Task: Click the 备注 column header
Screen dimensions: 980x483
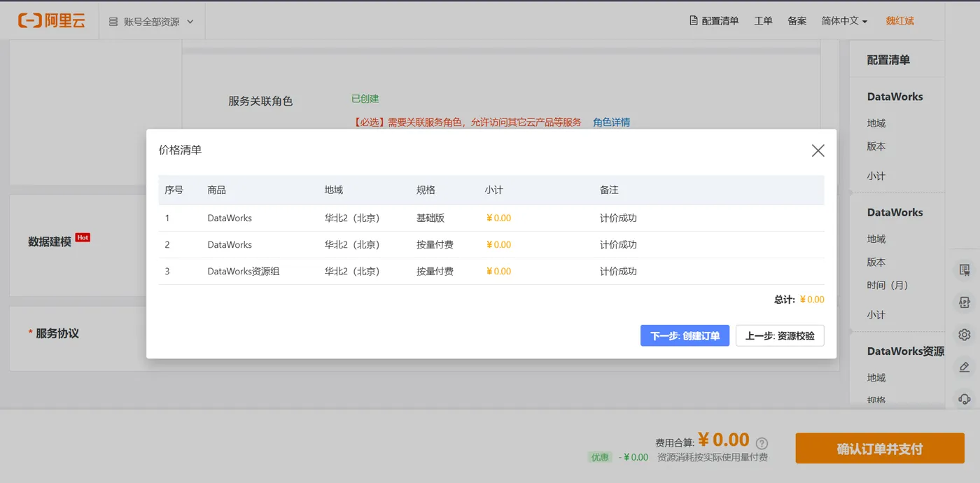Action: click(609, 190)
